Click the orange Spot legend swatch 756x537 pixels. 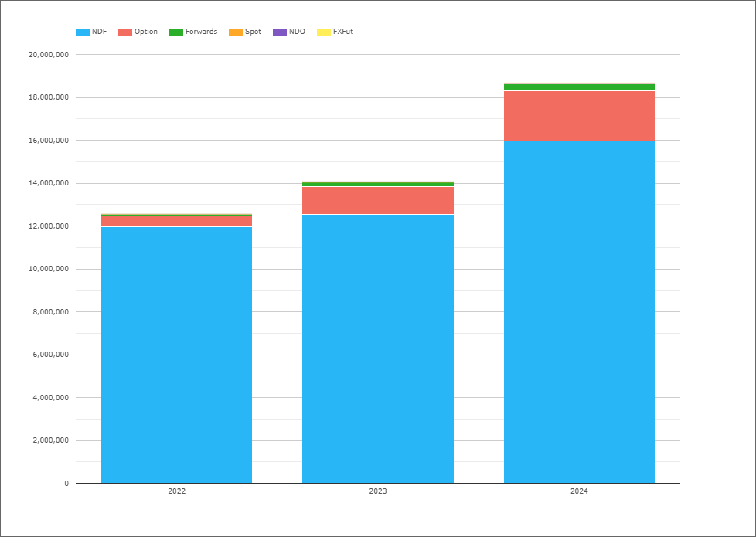[236, 32]
